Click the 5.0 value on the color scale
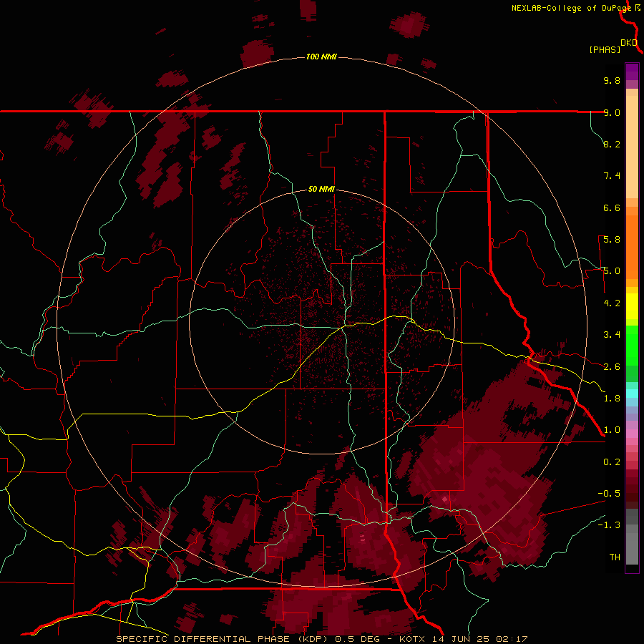644x644 pixels. pos(612,271)
